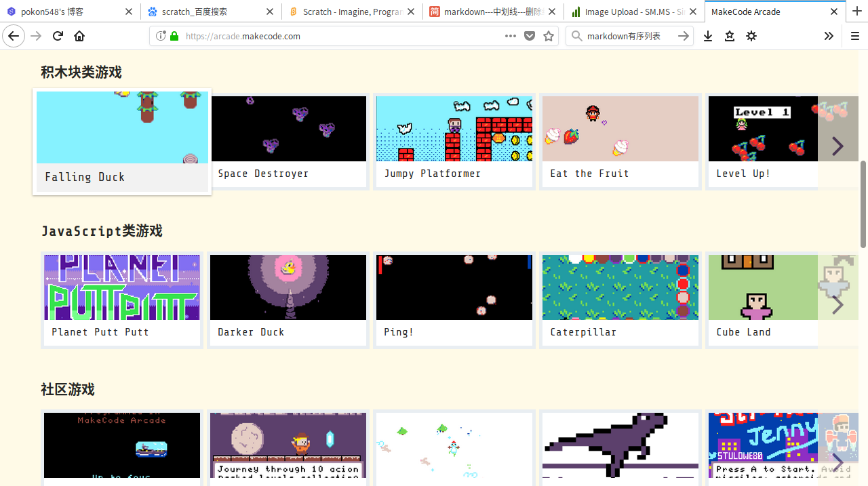Close the markdown 中划线 tab

click(552, 12)
